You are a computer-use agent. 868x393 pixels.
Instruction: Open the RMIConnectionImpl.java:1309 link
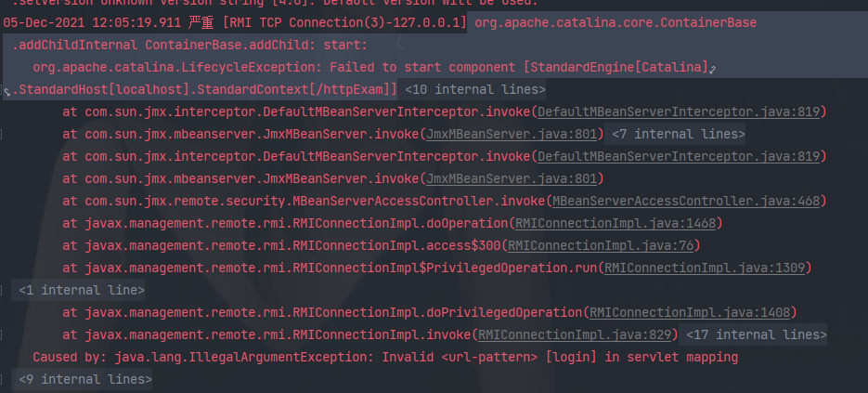[707, 269]
